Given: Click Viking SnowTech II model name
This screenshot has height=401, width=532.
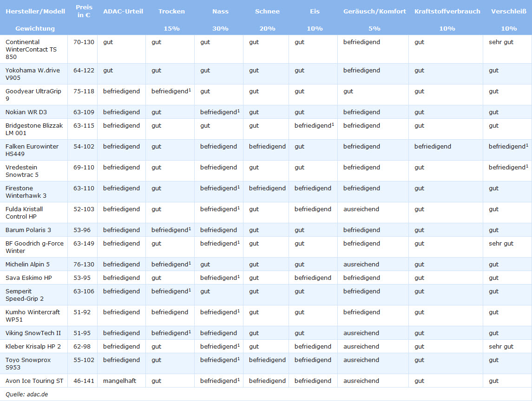Looking at the screenshot, I should [33, 333].
